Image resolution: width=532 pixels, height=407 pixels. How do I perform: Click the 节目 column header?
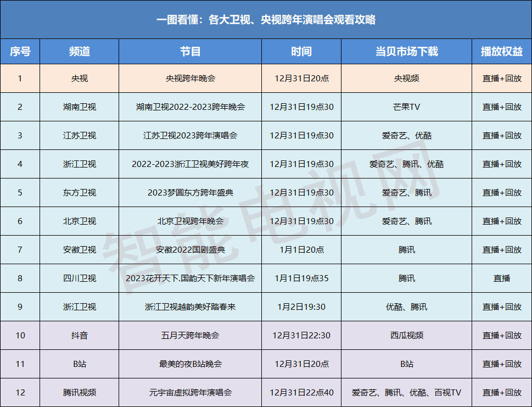191,51
